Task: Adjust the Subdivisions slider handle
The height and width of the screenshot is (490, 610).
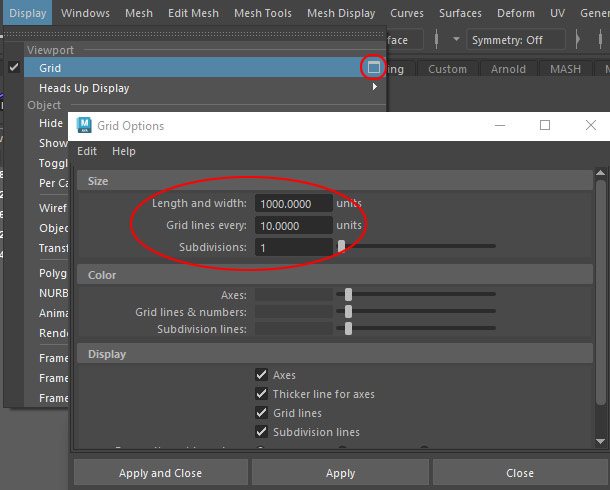Action: pyautogui.click(x=341, y=246)
